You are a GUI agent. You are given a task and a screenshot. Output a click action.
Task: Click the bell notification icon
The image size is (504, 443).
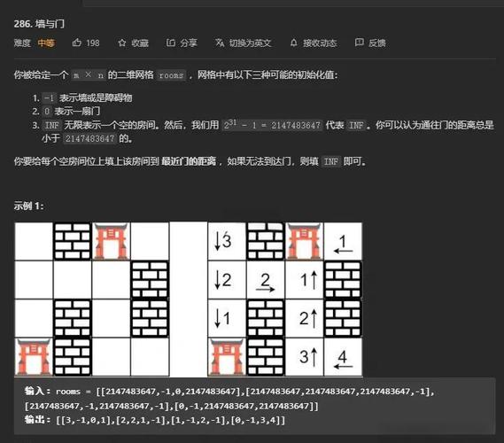tap(293, 43)
